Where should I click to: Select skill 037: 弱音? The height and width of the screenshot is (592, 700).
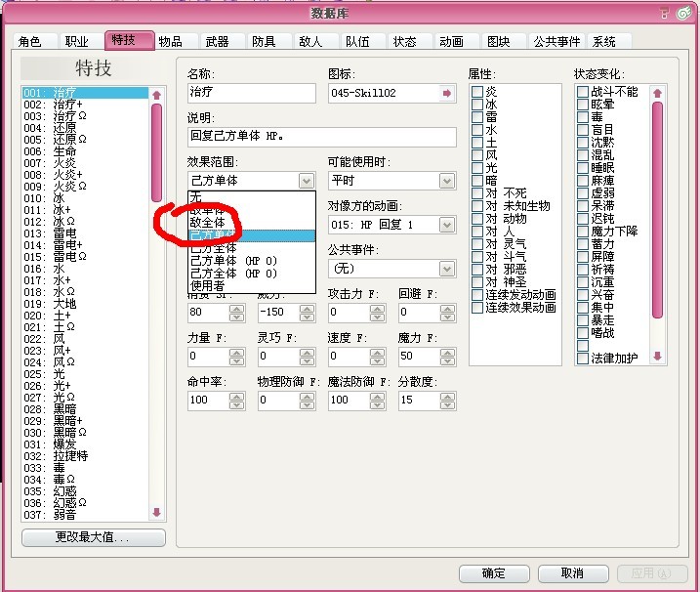85,515
